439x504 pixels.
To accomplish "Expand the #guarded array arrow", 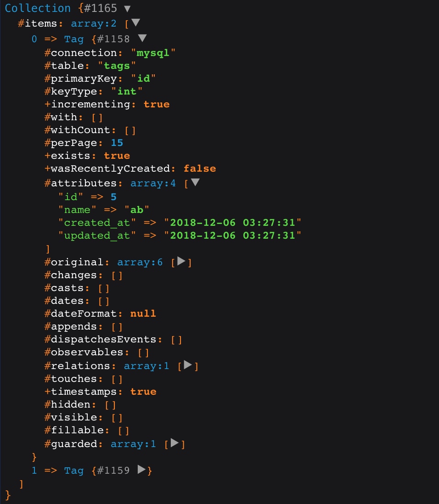I will pos(174,442).
